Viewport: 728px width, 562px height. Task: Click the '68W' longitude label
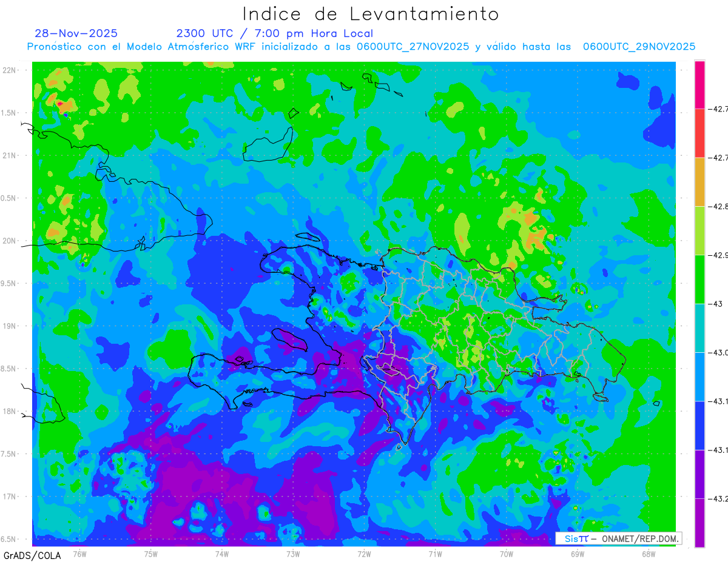649,554
